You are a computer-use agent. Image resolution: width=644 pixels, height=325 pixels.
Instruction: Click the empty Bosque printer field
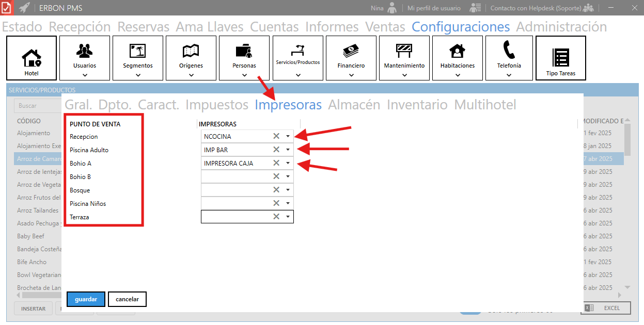click(x=236, y=190)
